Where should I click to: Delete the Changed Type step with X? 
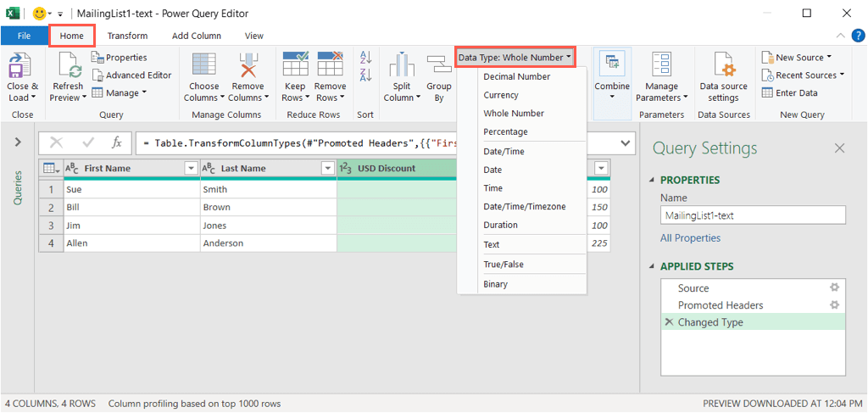(669, 322)
